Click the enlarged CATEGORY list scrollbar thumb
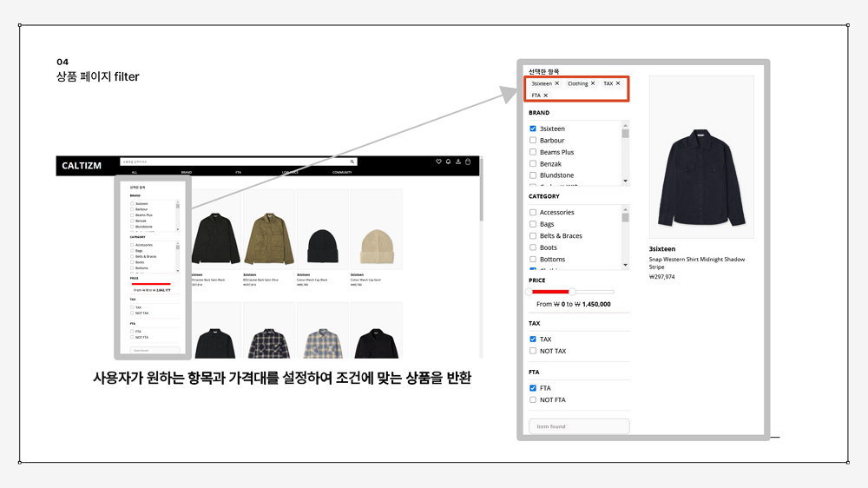The width and height of the screenshot is (868, 488). pyautogui.click(x=626, y=218)
